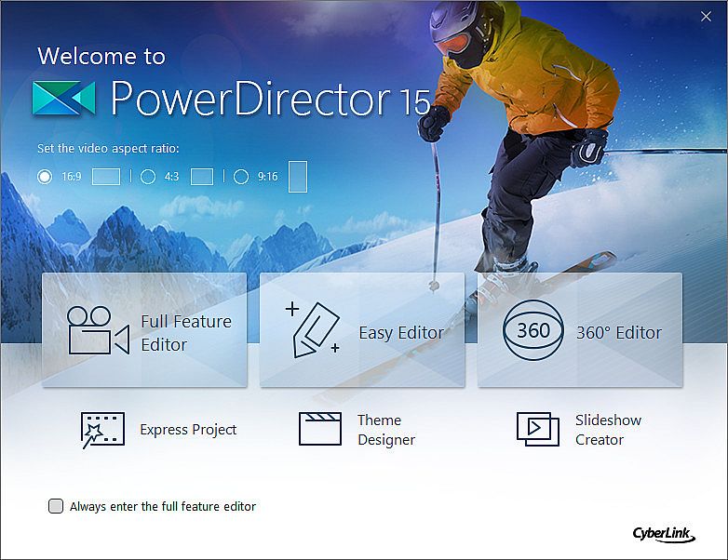Click the CyberLink logo

(660, 533)
